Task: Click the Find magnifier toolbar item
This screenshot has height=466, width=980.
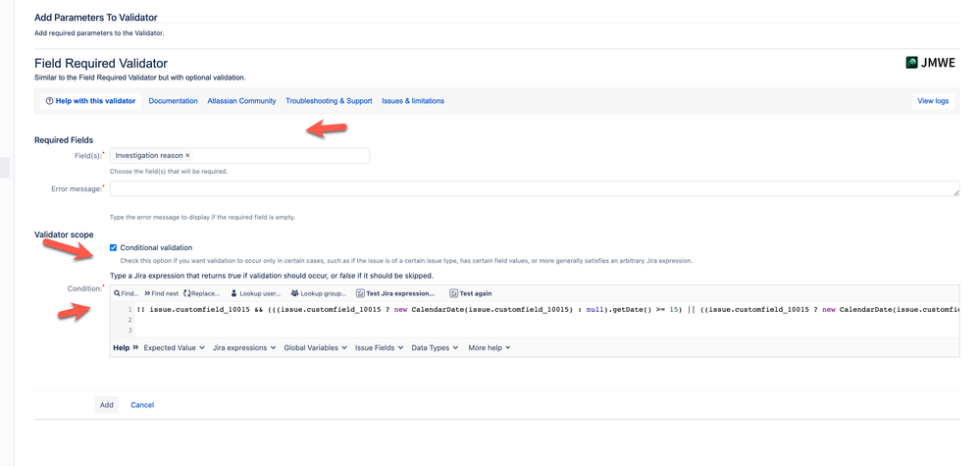Action: tap(127, 293)
